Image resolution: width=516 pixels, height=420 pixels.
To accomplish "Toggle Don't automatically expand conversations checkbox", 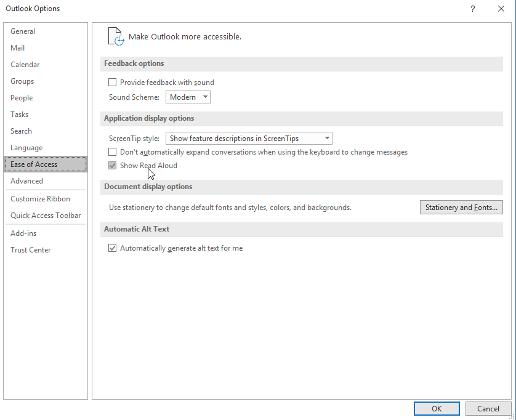I will tap(113, 152).
